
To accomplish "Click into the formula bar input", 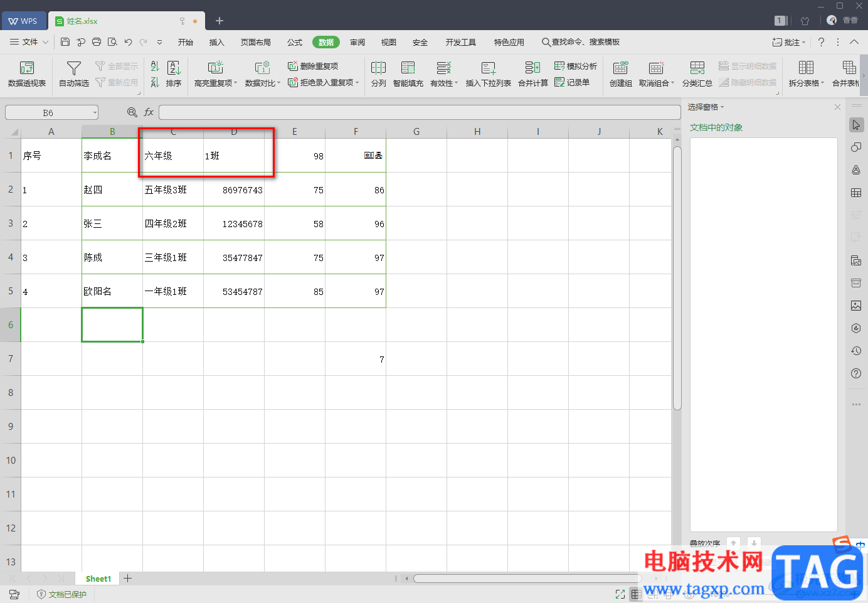I will [x=420, y=112].
